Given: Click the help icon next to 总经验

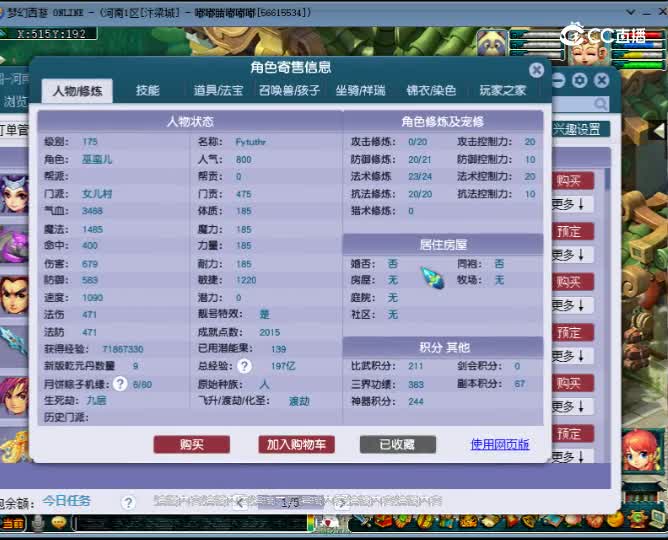Looking at the screenshot, I should click(x=245, y=366).
